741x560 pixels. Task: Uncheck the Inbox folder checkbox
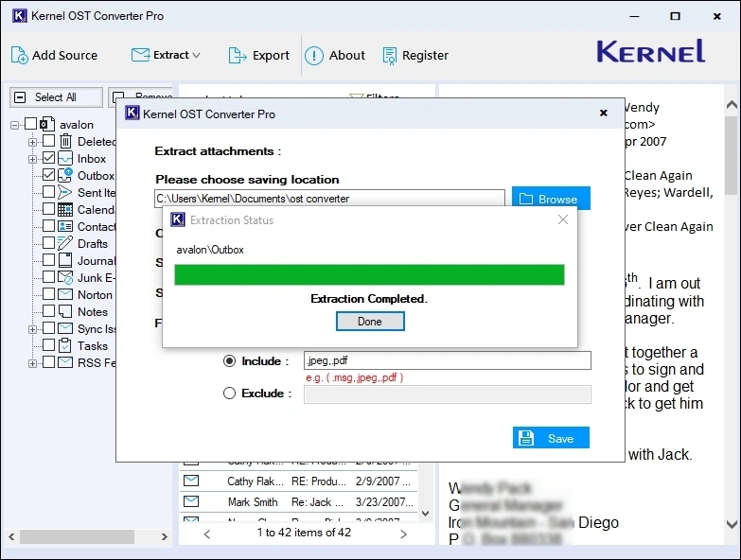tap(49, 159)
